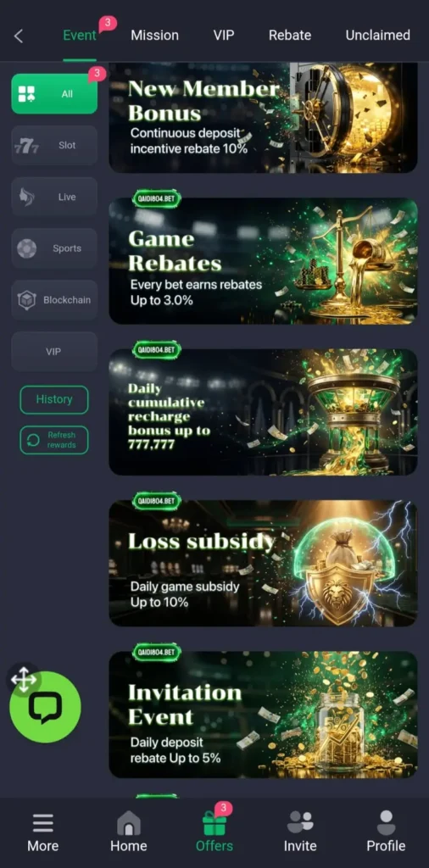Select the VIP sidebar category
Viewport: 429px width, 868px height.
coord(54,352)
